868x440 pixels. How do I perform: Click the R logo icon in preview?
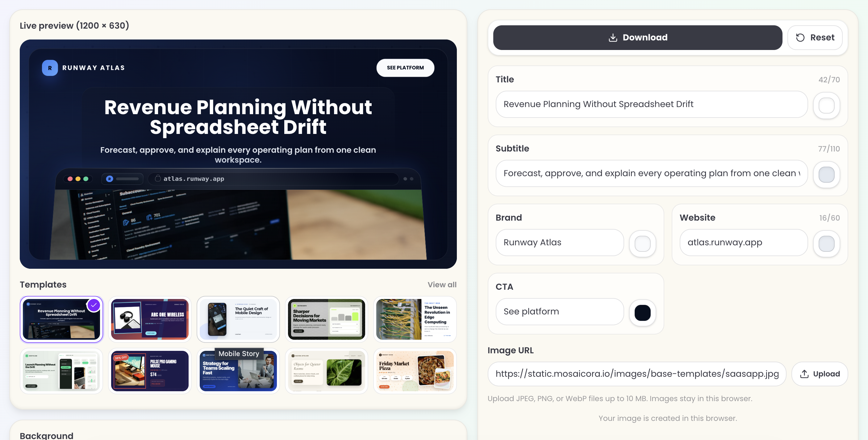pyautogui.click(x=50, y=68)
